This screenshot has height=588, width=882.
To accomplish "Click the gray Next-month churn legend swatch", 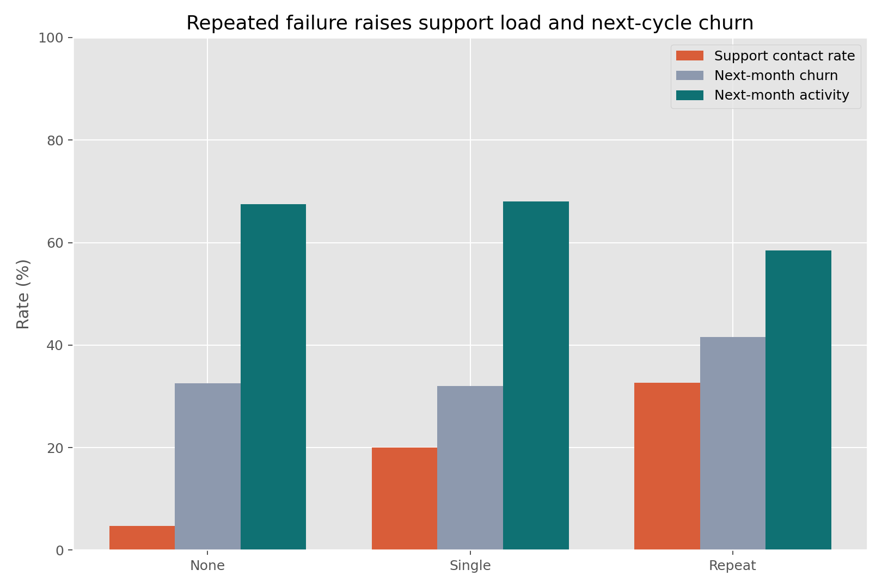I will pyautogui.click(x=689, y=76).
